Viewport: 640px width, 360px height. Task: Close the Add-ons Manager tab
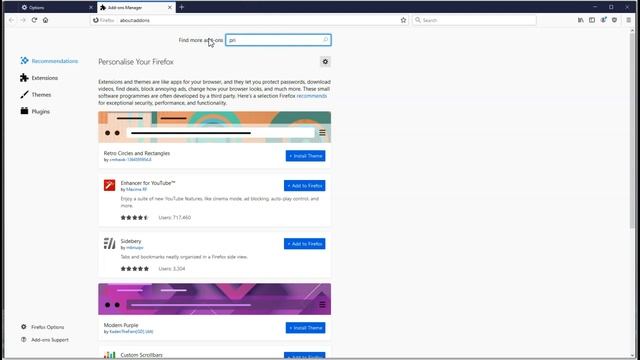click(x=170, y=7)
